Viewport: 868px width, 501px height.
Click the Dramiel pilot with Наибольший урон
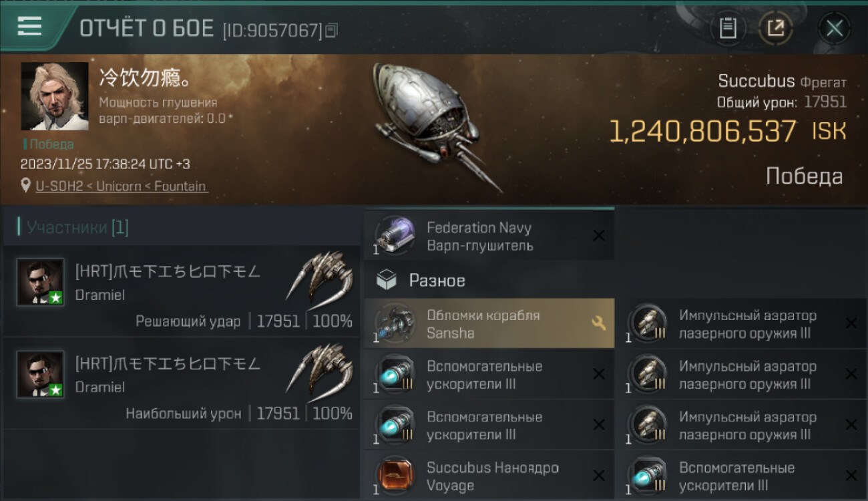(182, 383)
